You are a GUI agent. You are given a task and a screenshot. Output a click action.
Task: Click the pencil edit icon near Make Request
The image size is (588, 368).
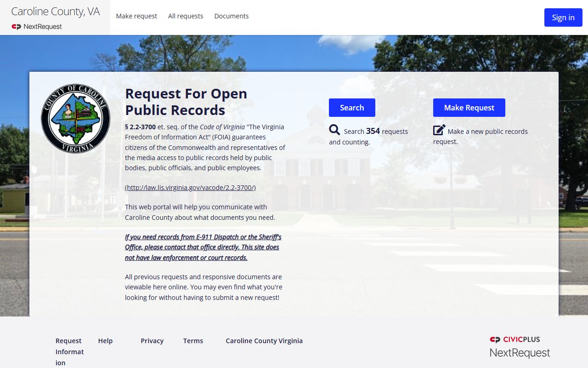pos(439,130)
